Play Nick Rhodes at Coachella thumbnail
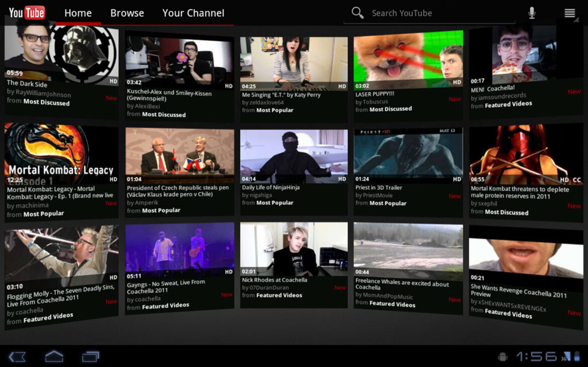Viewport: 588px width, 367px height. click(x=293, y=249)
